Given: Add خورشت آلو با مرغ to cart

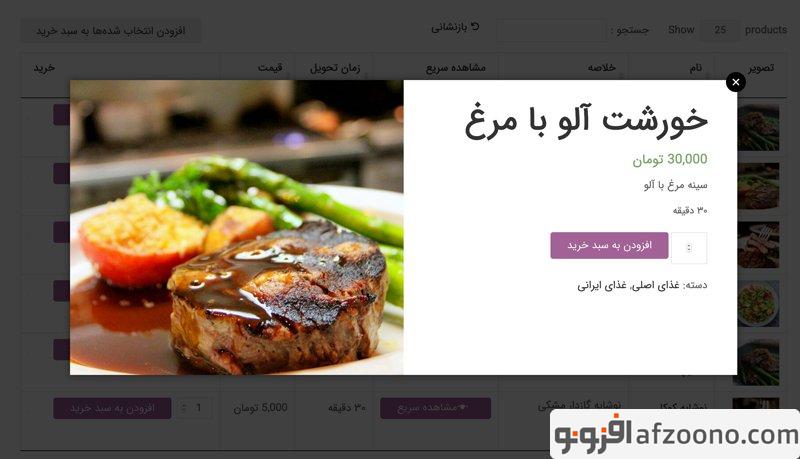Looking at the screenshot, I should click(609, 246).
